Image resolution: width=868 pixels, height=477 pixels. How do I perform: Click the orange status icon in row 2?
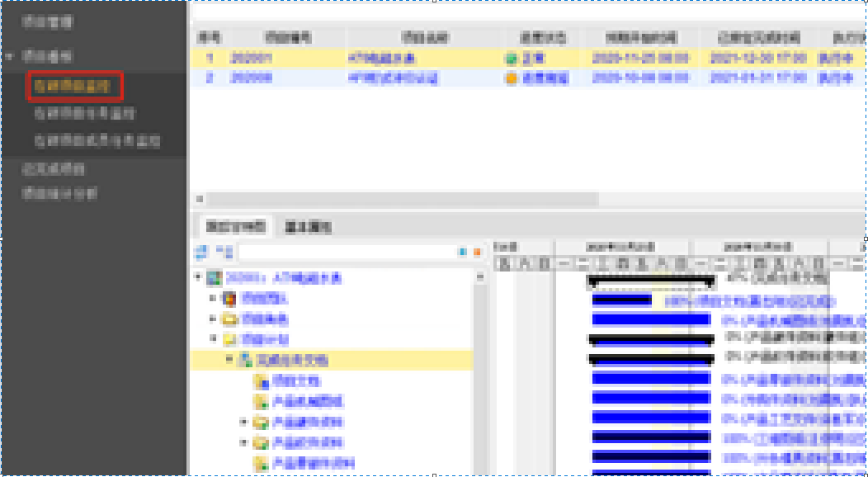point(511,78)
